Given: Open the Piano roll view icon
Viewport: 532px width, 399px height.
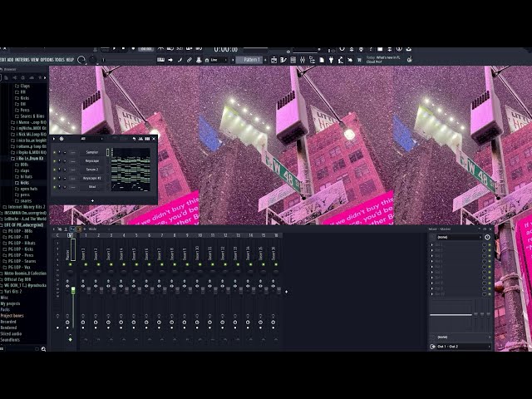Looking at the screenshot, I should click(x=283, y=60).
